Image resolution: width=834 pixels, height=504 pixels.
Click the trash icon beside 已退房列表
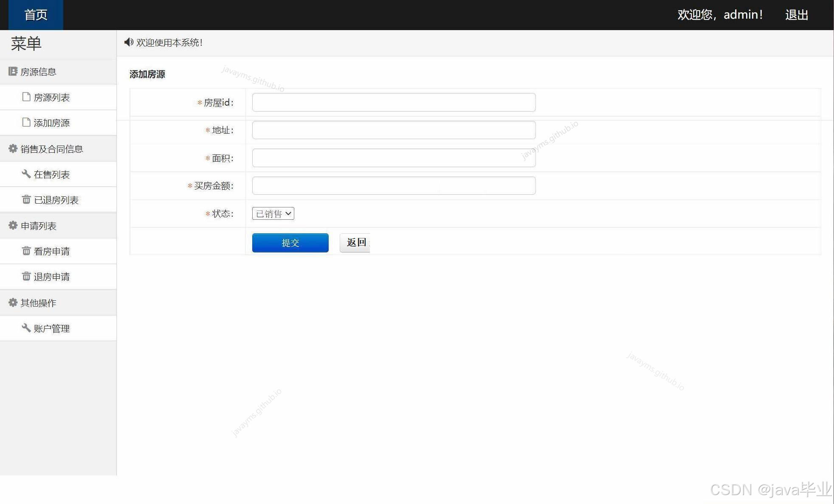point(26,199)
